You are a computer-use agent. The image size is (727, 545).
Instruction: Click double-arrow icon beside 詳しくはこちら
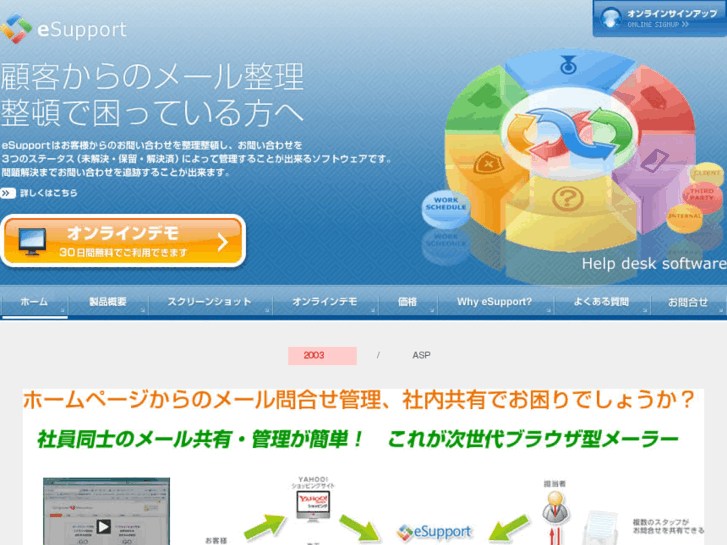(x=8, y=193)
